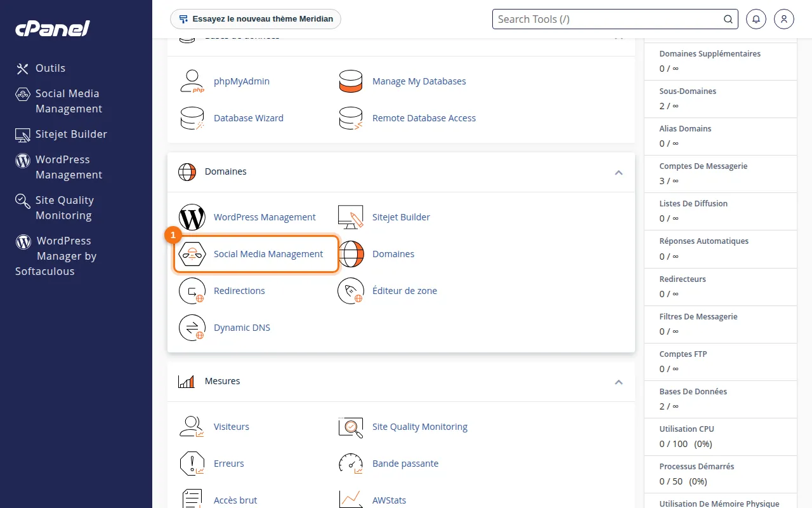
Task: Open the Accès brut link
Action: pos(235,500)
